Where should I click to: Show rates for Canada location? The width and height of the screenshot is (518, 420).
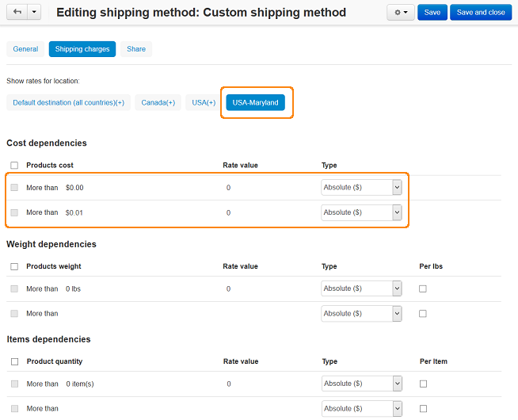point(158,102)
